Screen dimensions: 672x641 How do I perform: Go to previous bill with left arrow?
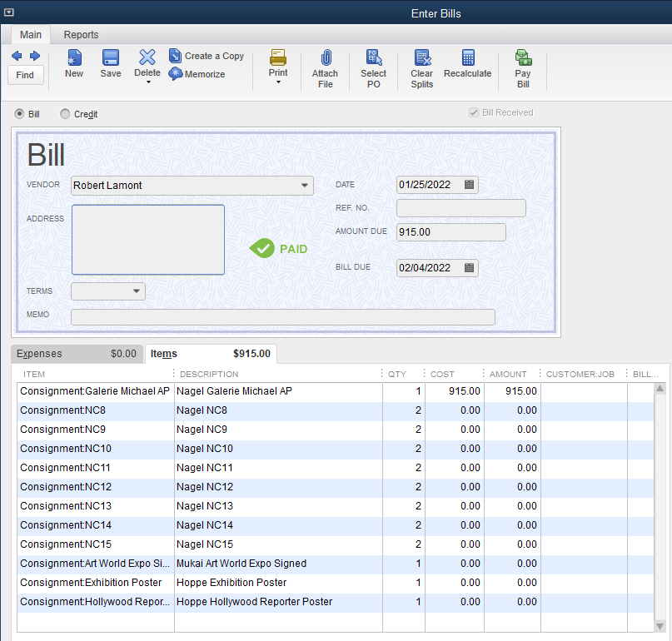pos(16,56)
